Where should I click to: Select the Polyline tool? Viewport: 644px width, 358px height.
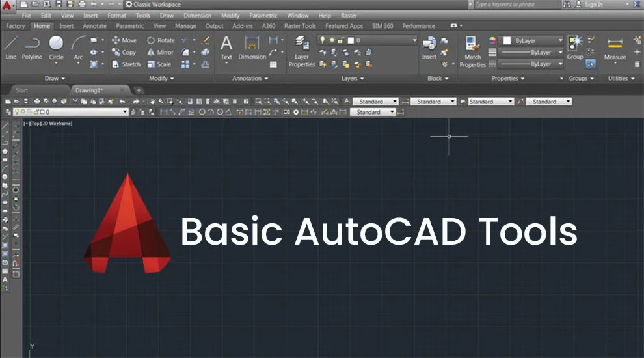pyautogui.click(x=32, y=48)
